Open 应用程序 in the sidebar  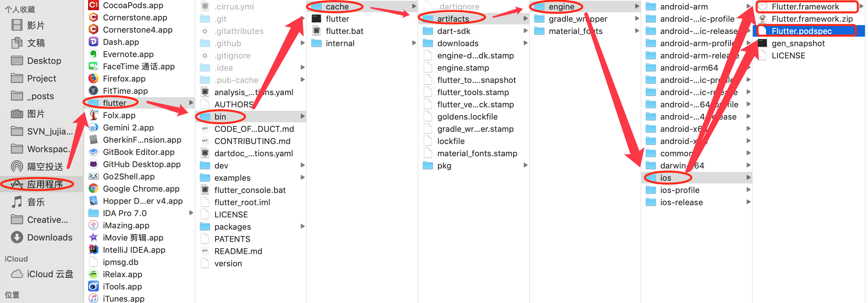41,184
